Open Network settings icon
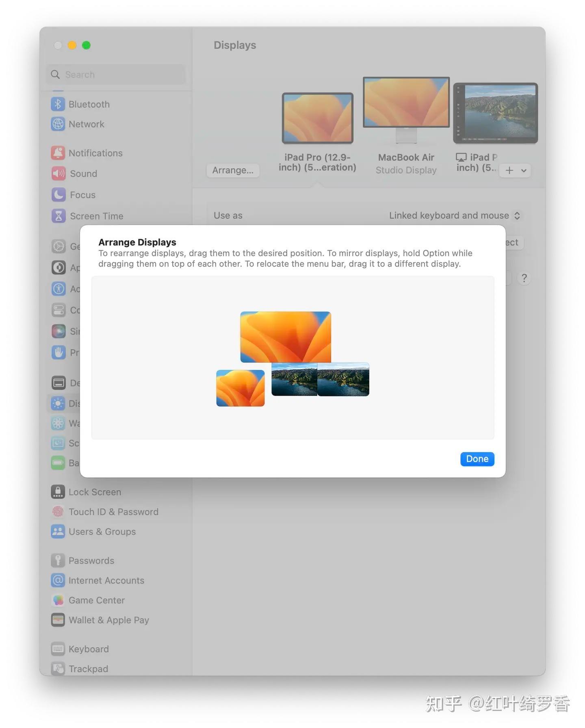The height and width of the screenshot is (728, 585). pos(58,124)
